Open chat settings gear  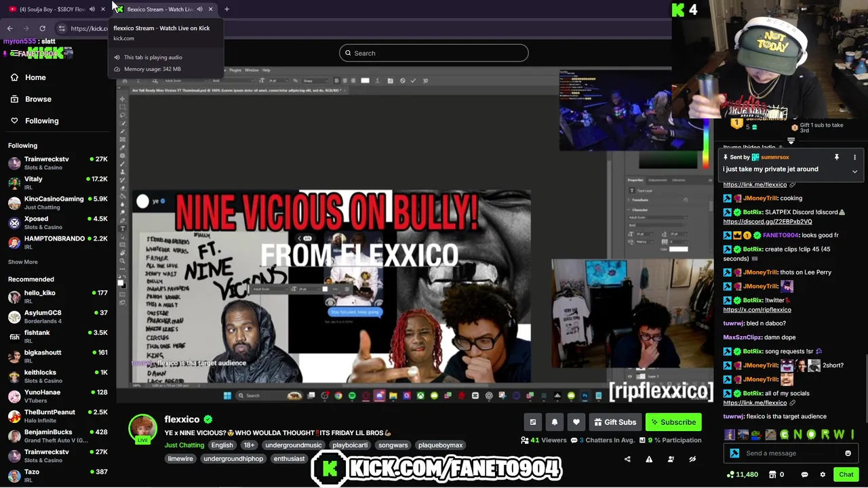[823, 474]
